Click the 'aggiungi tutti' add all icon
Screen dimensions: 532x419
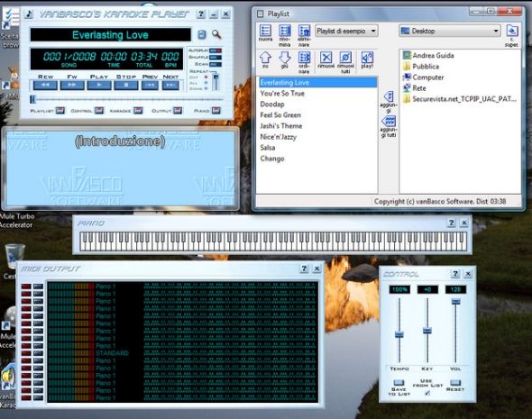pos(389,121)
